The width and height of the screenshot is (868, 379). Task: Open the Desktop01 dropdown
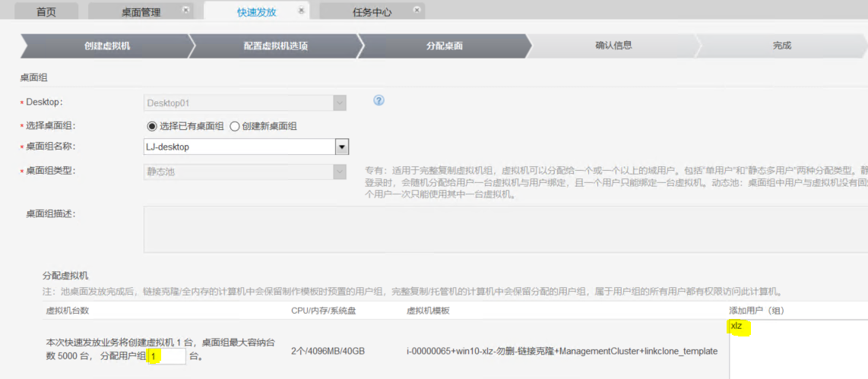pos(245,103)
